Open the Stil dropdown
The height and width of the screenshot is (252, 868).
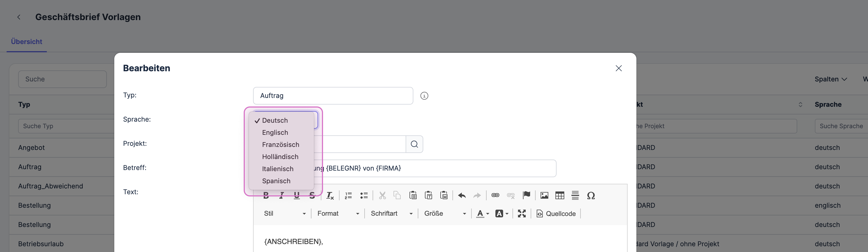point(285,214)
